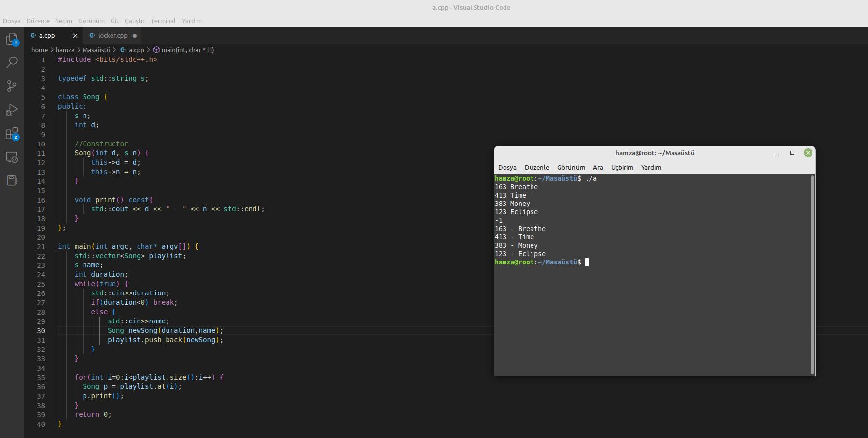This screenshot has height=438, width=868.
Task: Open Görünüm menu in terminal window
Action: 571,167
